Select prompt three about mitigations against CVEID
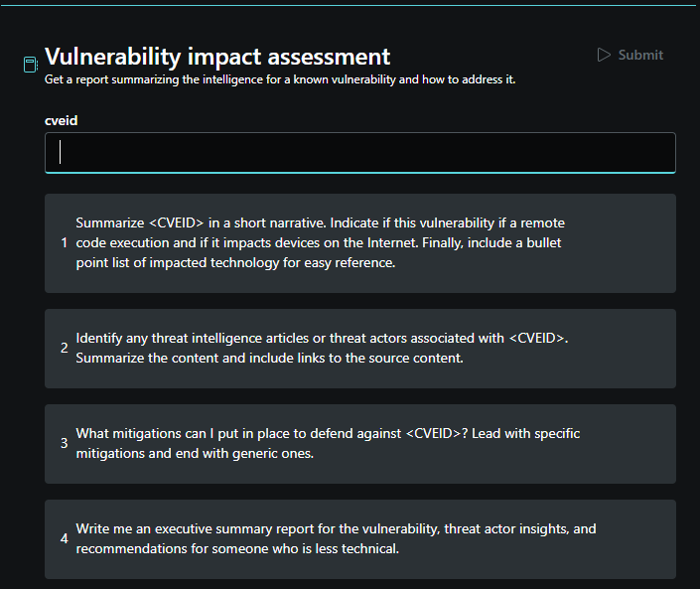The image size is (700, 589). click(360, 444)
